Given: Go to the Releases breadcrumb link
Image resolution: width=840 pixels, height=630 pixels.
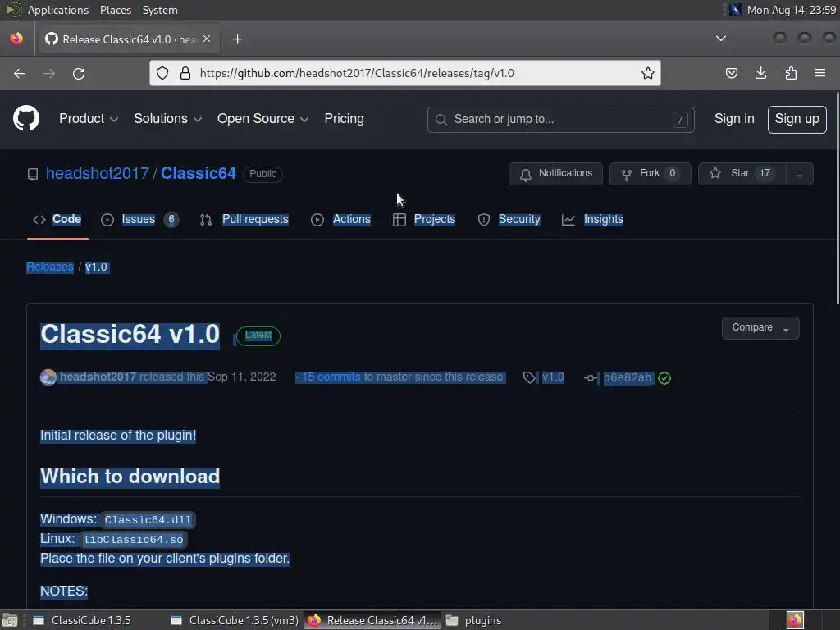Looking at the screenshot, I should 50,267.
